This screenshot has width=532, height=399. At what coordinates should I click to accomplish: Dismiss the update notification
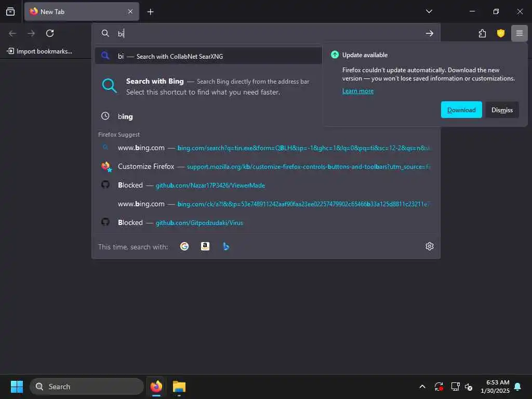coord(502,110)
